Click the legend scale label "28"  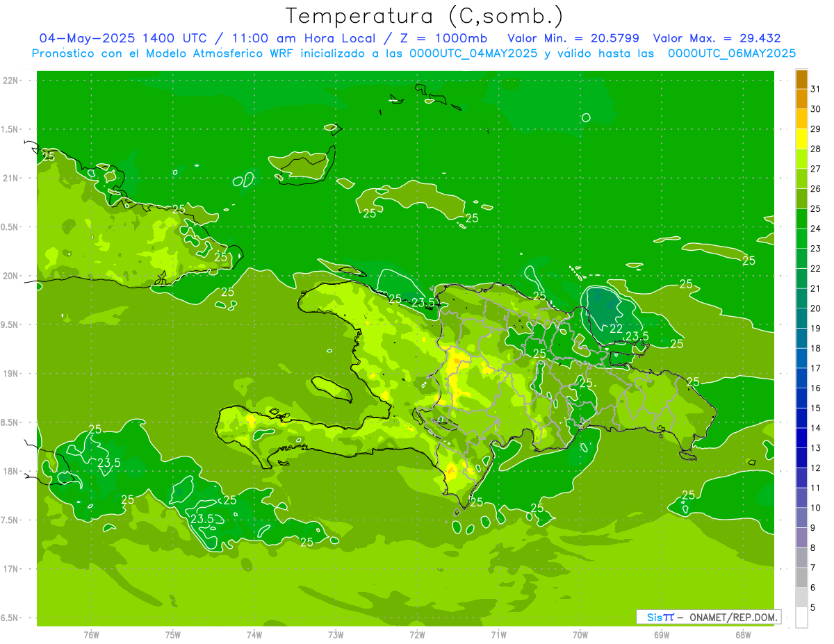(816, 149)
